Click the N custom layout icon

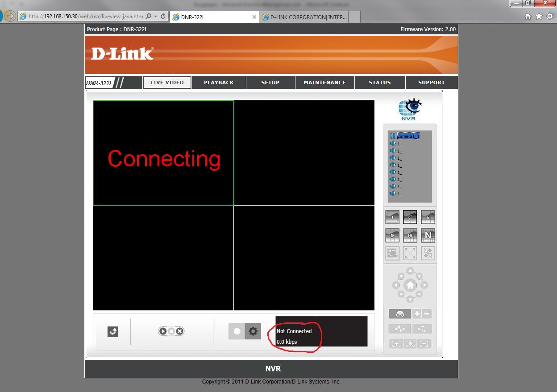(x=428, y=235)
